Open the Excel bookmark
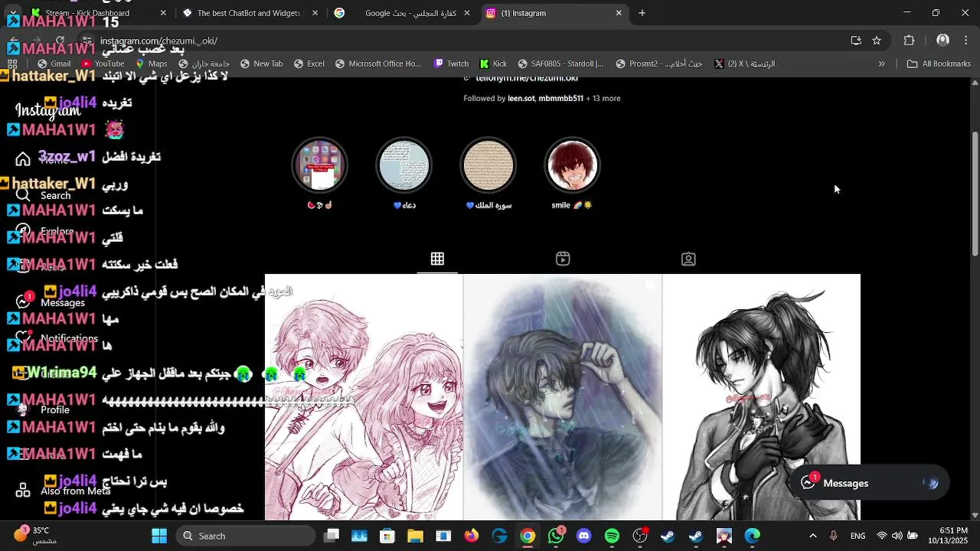The width and height of the screenshot is (980, 551). click(x=309, y=64)
